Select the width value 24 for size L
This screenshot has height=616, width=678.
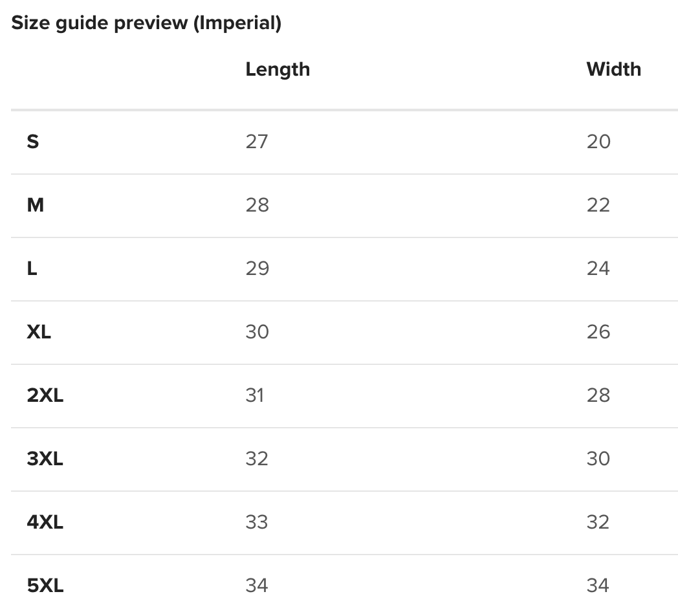click(598, 269)
